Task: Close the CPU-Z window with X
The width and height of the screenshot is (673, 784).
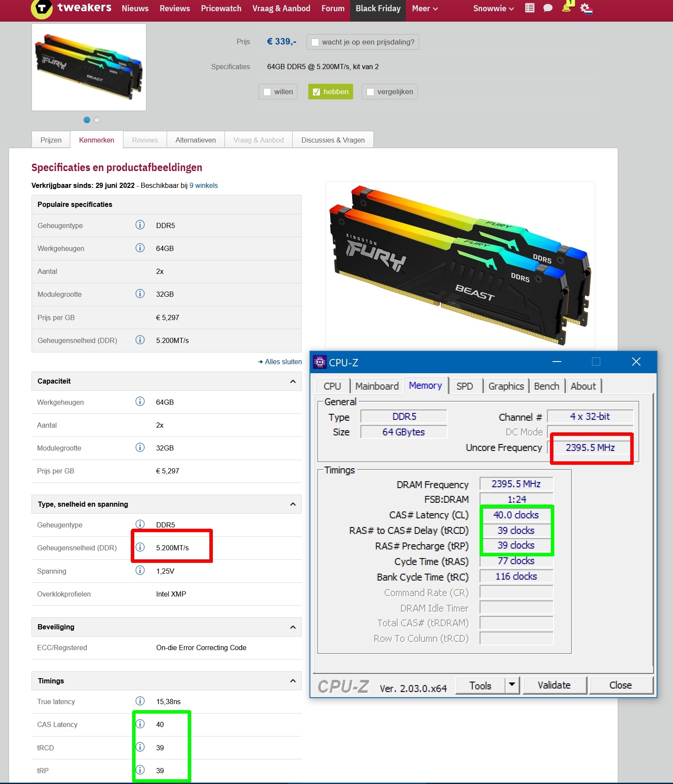Action: coord(636,362)
